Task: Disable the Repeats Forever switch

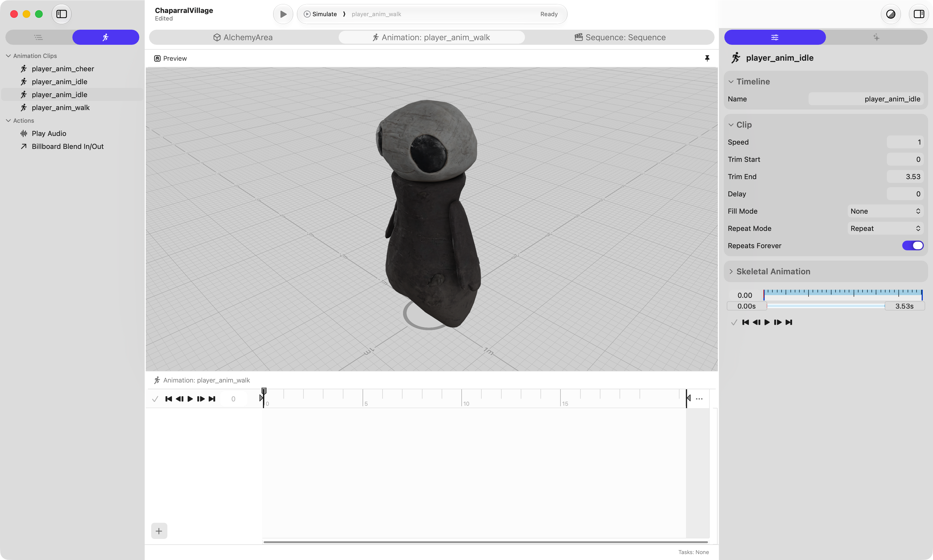Action: point(912,246)
